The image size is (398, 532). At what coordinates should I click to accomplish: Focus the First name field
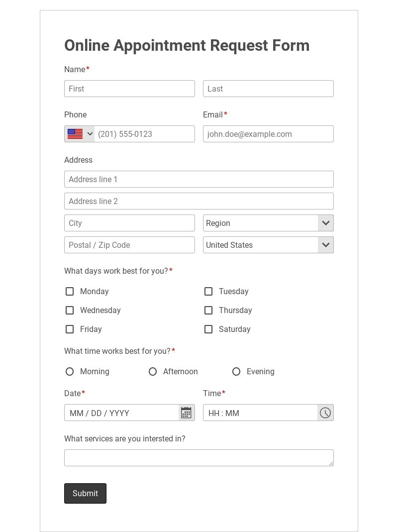coord(129,89)
